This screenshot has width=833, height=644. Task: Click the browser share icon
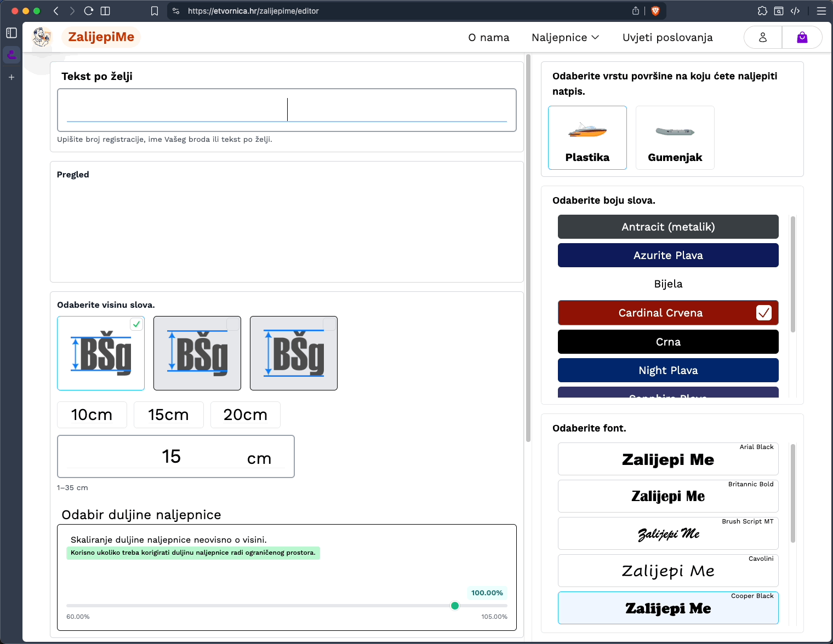click(x=636, y=11)
